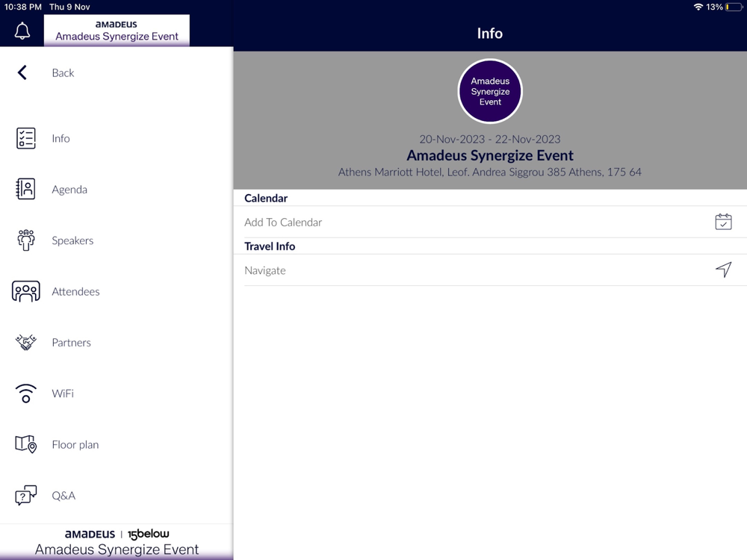Click the bold Amadeus Synergize Event title

point(490,155)
